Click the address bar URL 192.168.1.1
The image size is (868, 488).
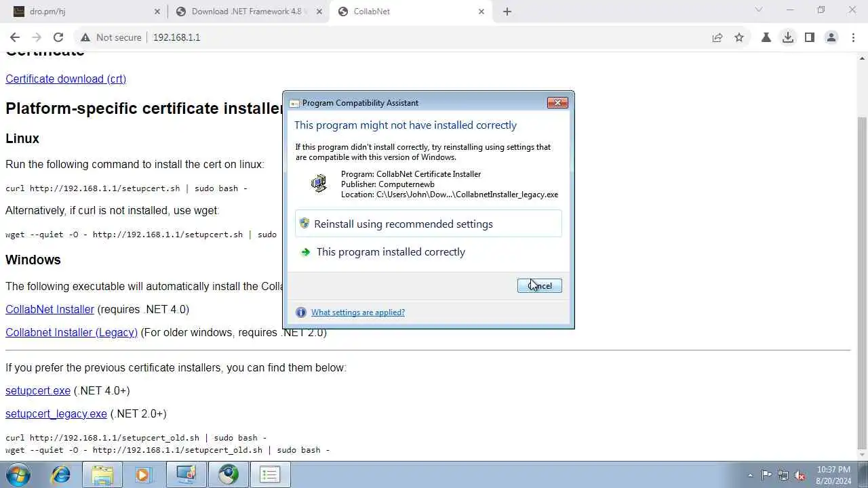(x=176, y=37)
